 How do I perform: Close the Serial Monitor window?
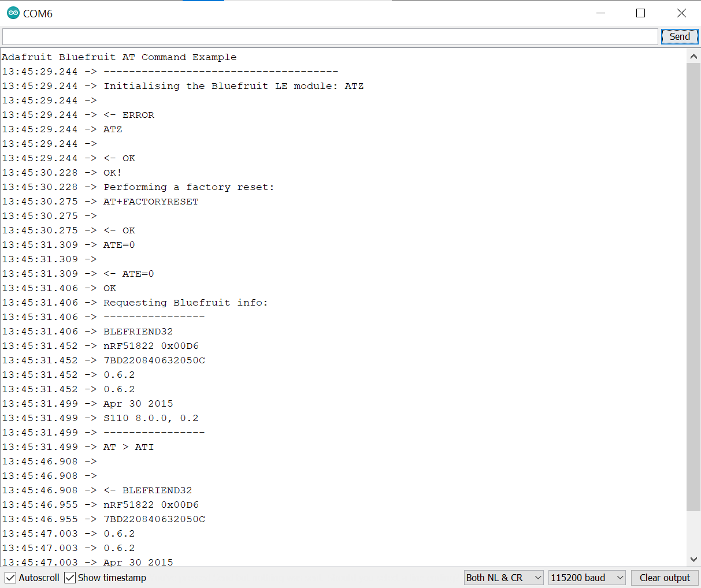(x=681, y=13)
